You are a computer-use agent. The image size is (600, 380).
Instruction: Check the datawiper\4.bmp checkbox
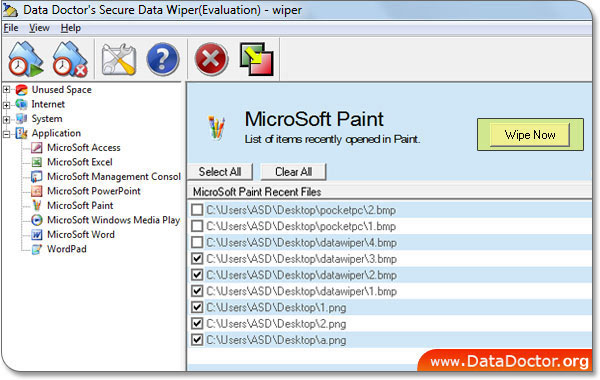pos(197,242)
